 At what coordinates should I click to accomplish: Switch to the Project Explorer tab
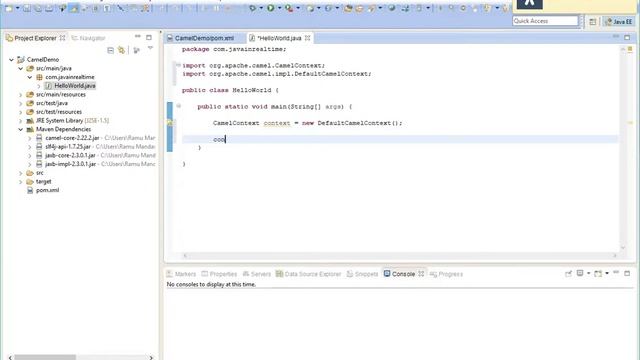point(35,38)
